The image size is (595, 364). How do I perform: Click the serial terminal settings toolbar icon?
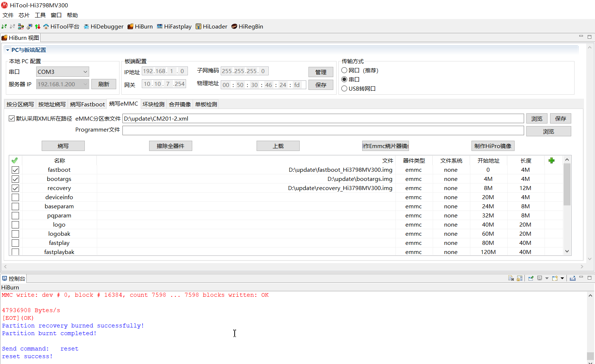pos(21,26)
